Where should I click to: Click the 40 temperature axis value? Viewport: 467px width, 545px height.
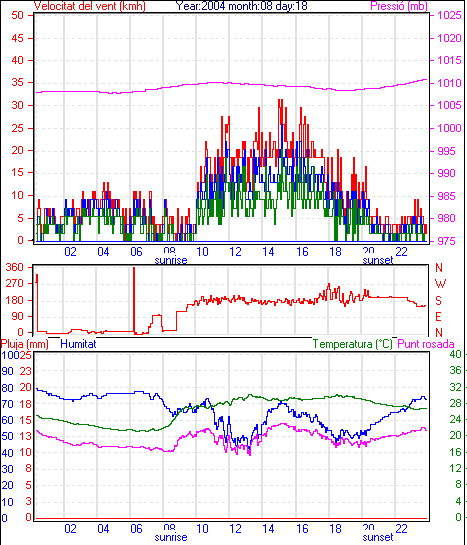pos(456,354)
